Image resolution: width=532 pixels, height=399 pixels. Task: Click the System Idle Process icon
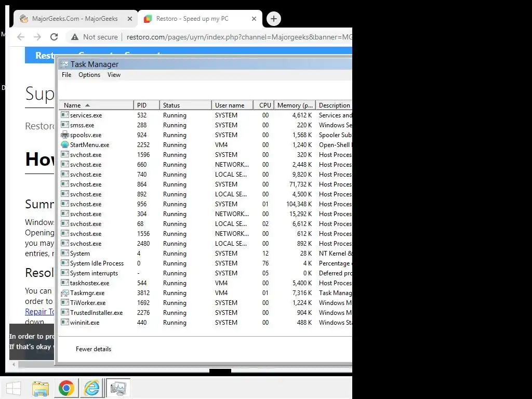click(65, 263)
